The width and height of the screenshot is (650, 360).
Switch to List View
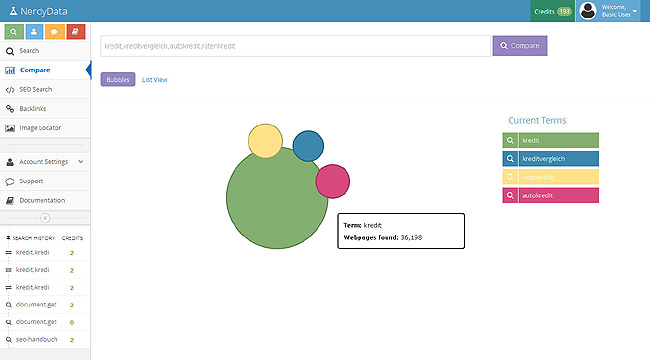click(x=154, y=80)
